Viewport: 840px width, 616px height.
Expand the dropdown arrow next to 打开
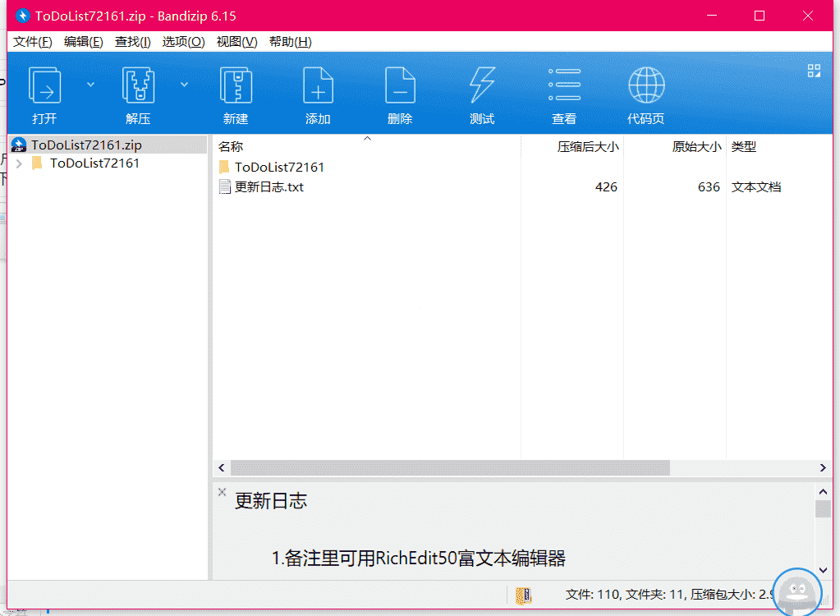(90, 85)
